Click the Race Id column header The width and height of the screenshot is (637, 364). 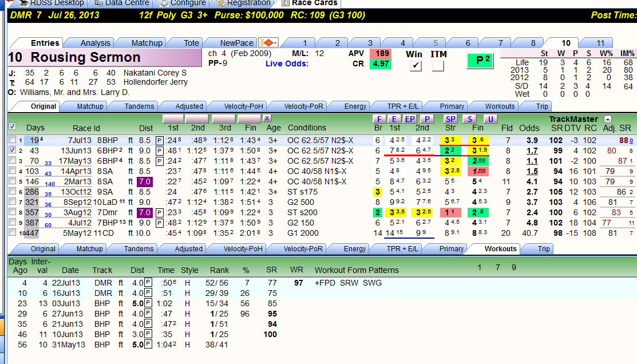86,128
